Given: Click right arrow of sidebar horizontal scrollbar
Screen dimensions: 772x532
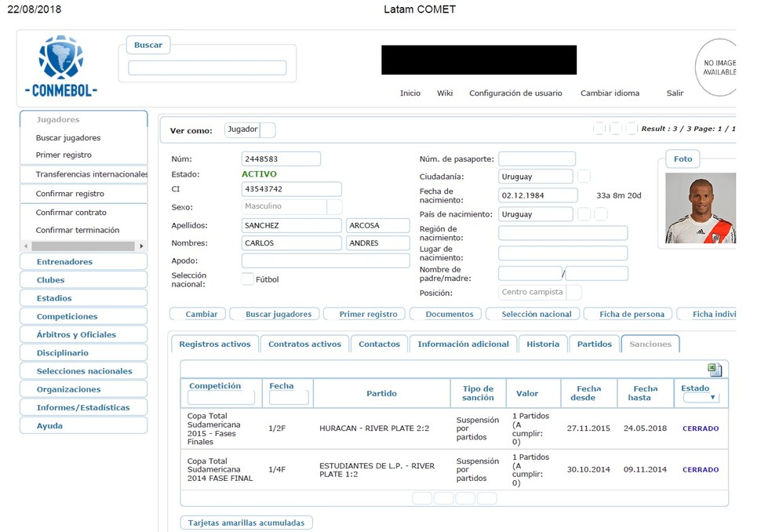Looking at the screenshot, I should [141, 246].
